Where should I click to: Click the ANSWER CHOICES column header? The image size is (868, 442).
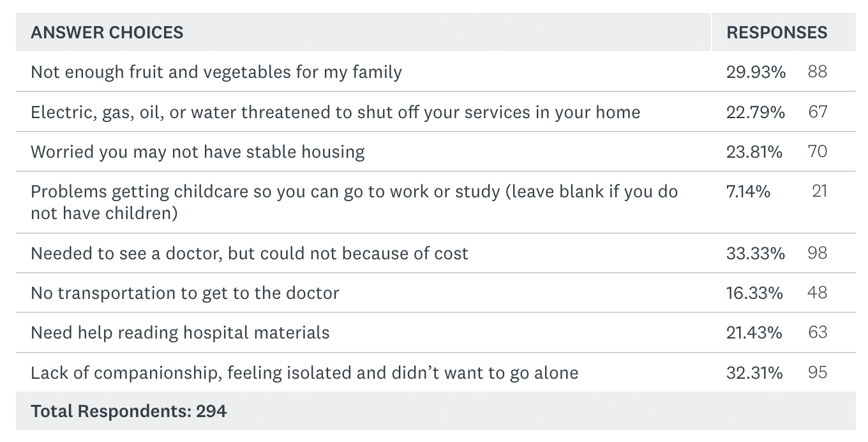107,33
